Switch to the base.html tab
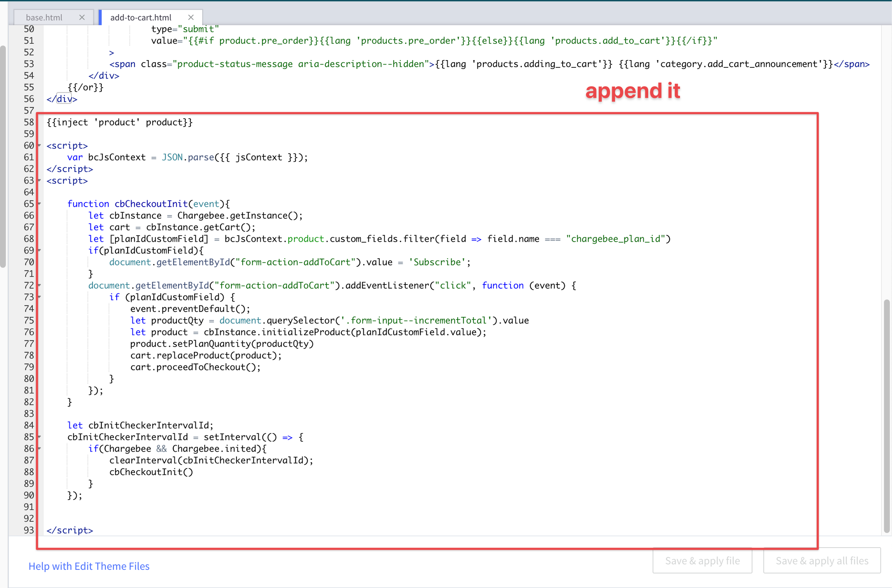The image size is (892, 588). 44,17
